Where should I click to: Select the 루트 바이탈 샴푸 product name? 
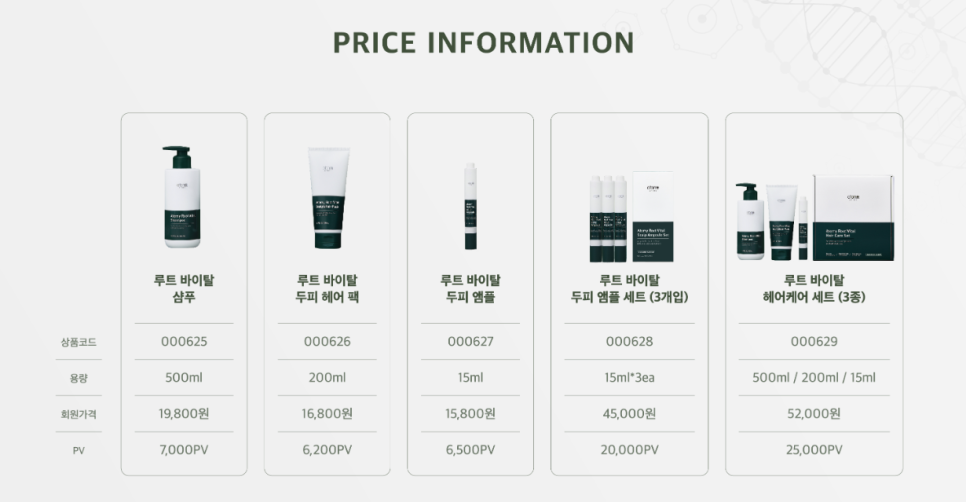click(x=184, y=288)
